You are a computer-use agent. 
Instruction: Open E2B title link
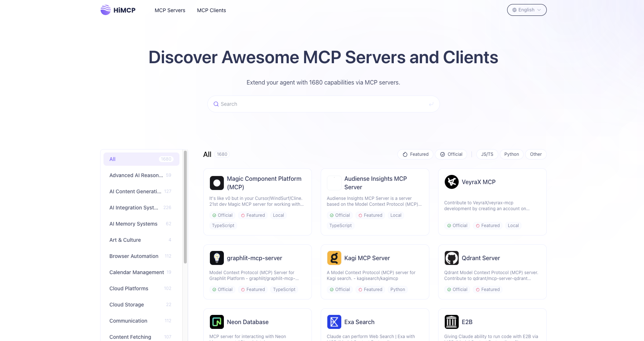pyautogui.click(x=467, y=322)
